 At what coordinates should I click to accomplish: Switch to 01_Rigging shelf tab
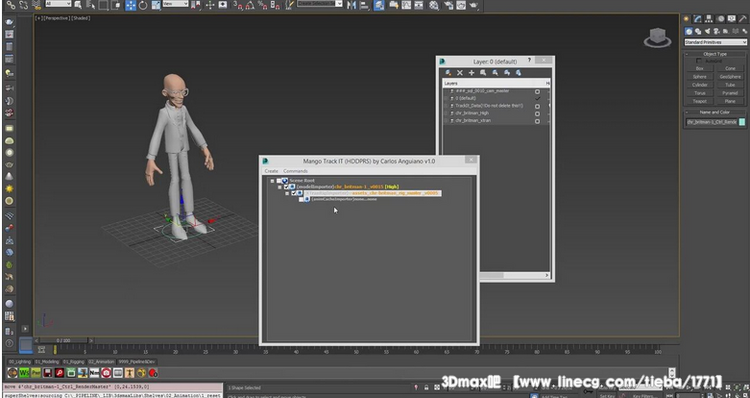pyautogui.click(x=74, y=362)
